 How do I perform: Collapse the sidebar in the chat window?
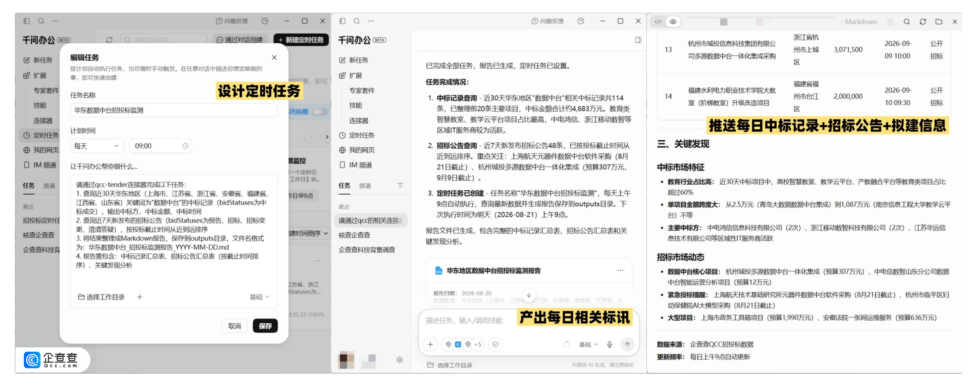coord(342,21)
